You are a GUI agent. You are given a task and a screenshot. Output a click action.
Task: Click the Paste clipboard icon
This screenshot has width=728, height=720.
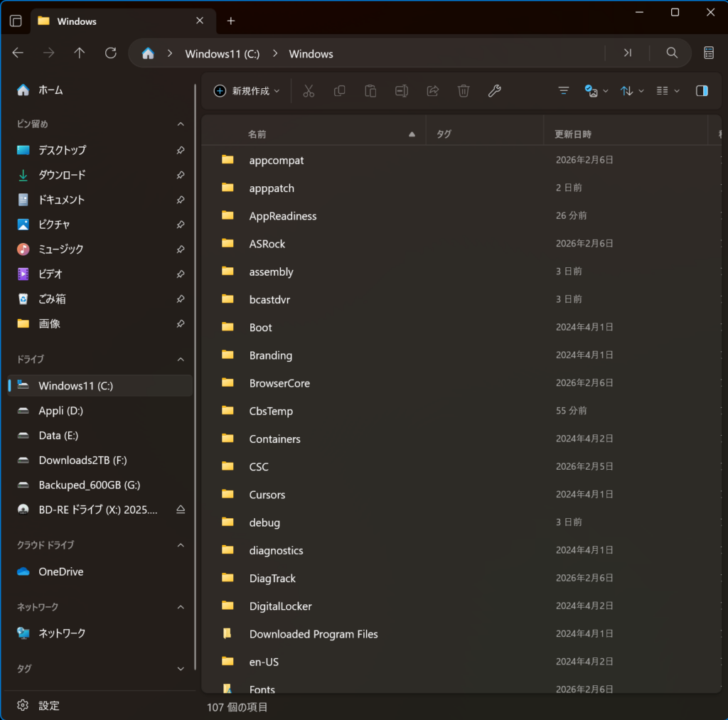[370, 91]
